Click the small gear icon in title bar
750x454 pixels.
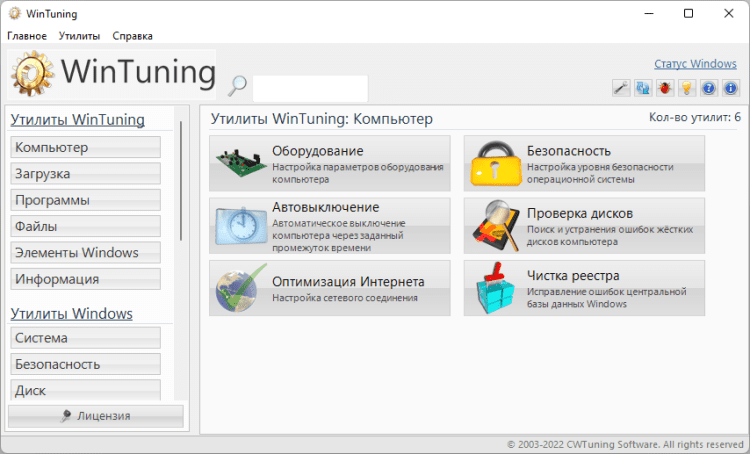[x=15, y=13]
